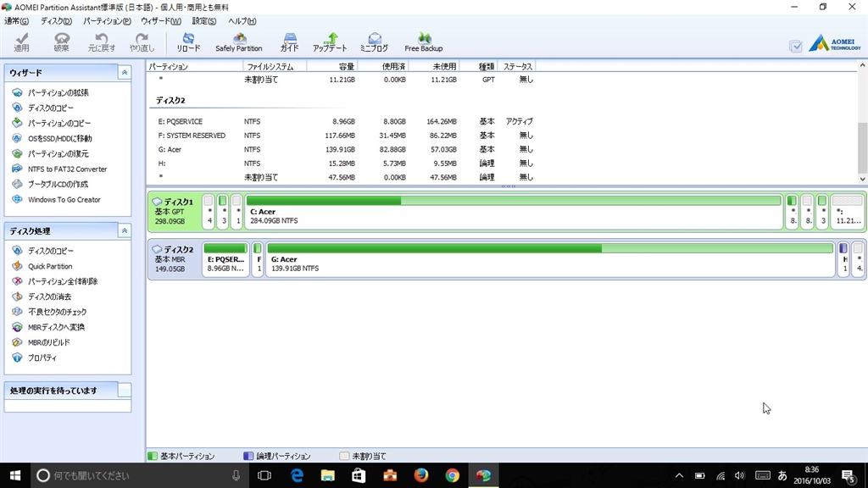Screen dimensions: 868x488
Task: Sort by 容量 column header
Action: pyautogui.click(x=332, y=66)
